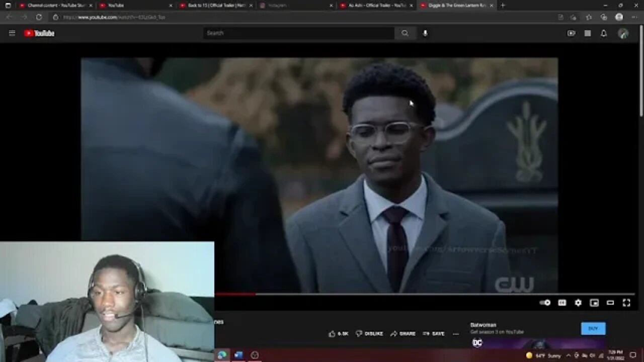Click the DISLIKE button
The height and width of the screenshot is (362, 644).
coord(369,333)
